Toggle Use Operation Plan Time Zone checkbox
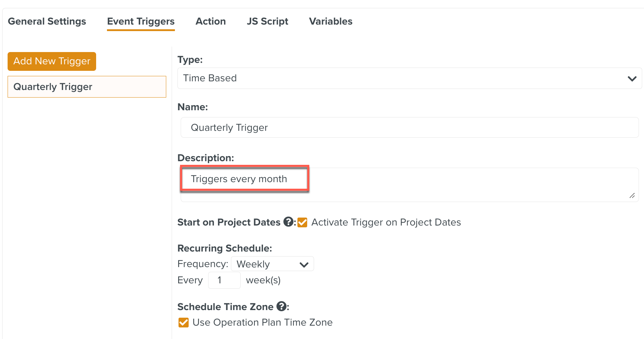The image size is (644, 339). (x=184, y=322)
